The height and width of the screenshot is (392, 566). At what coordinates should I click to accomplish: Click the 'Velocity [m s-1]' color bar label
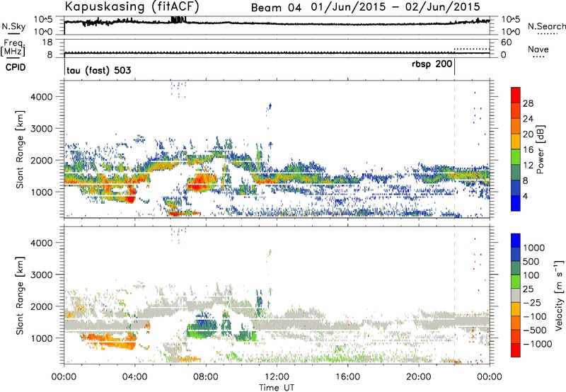point(559,295)
